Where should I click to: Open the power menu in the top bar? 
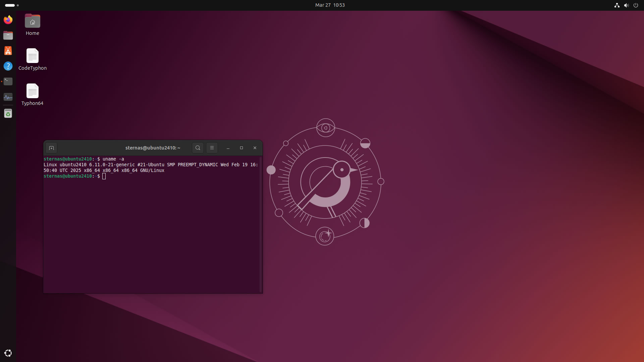[636, 5]
